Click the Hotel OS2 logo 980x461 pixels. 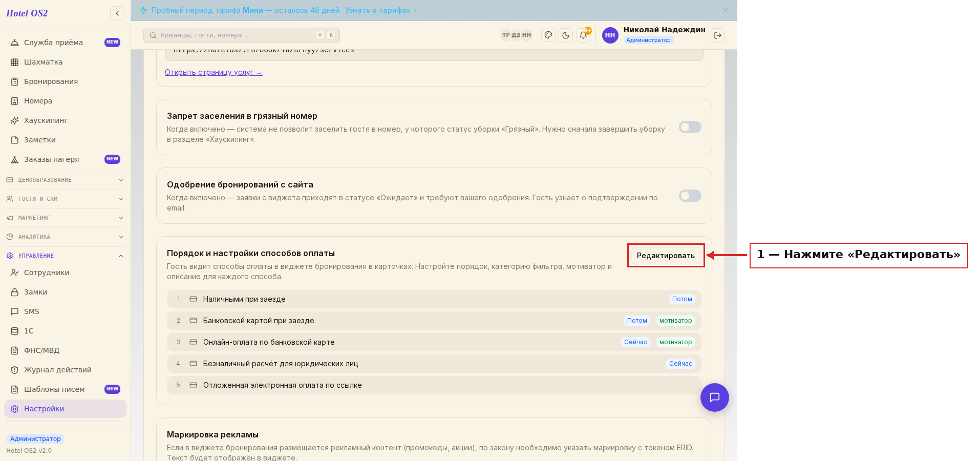tap(27, 13)
